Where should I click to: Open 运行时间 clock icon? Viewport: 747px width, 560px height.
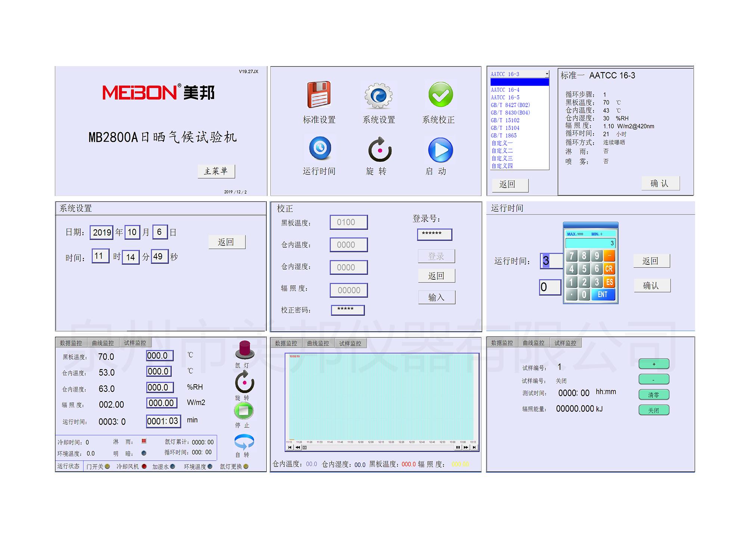click(x=320, y=148)
